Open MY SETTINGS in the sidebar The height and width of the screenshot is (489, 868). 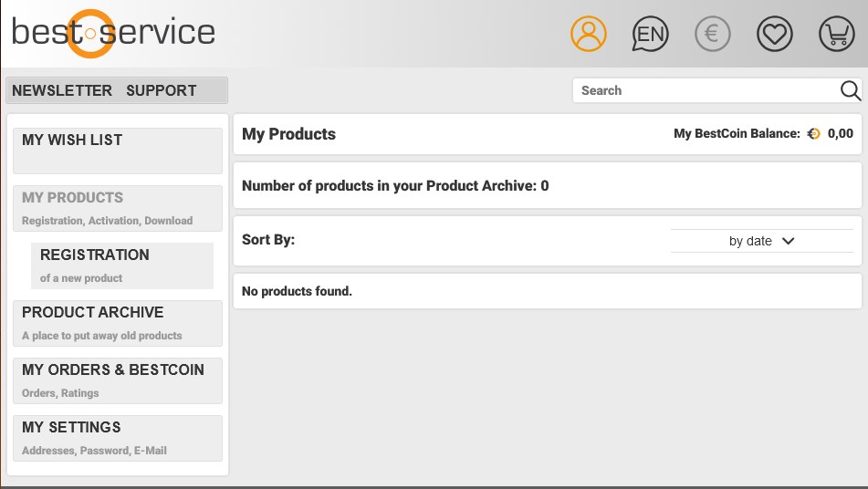[x=118, y=437]
